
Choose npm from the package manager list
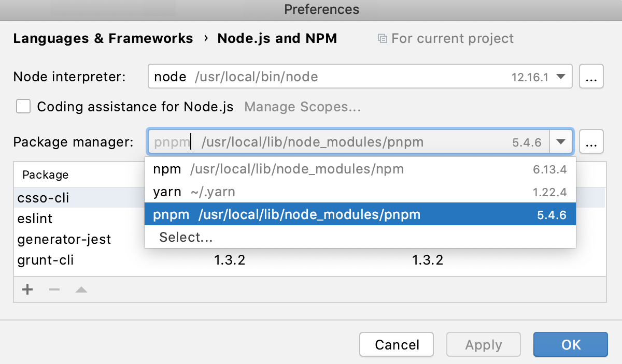pyautogui.click(x=360, y=169)
